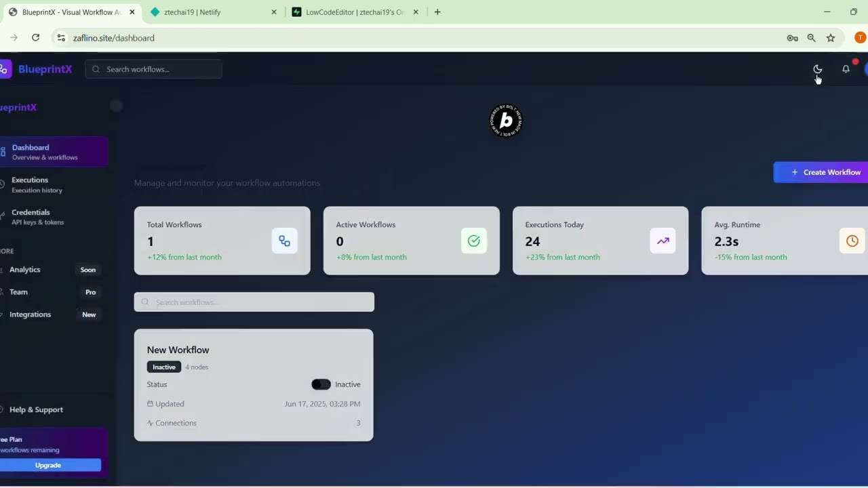
Task: Open the browser profile avatar
Action: click(860, 38)
